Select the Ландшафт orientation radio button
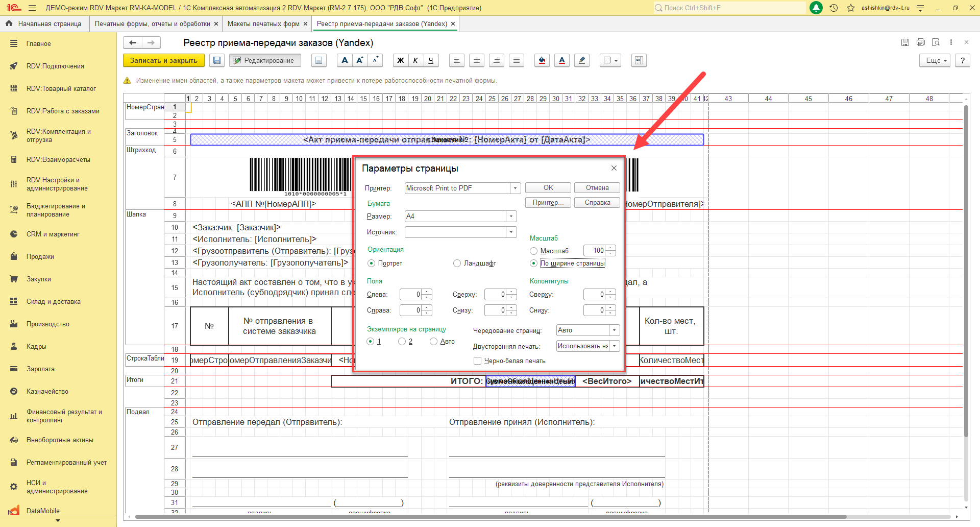This screenshot has width=980, height=527. (x=457, y=263)
